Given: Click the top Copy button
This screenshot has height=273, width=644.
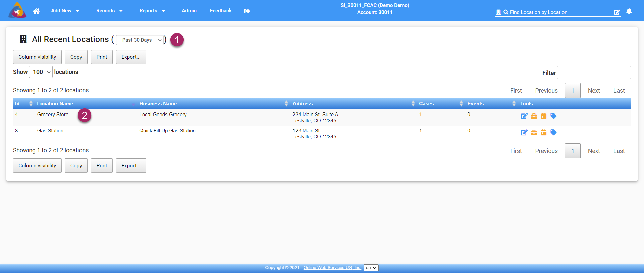Looking at the screenshot, I should tap(76, 57).
